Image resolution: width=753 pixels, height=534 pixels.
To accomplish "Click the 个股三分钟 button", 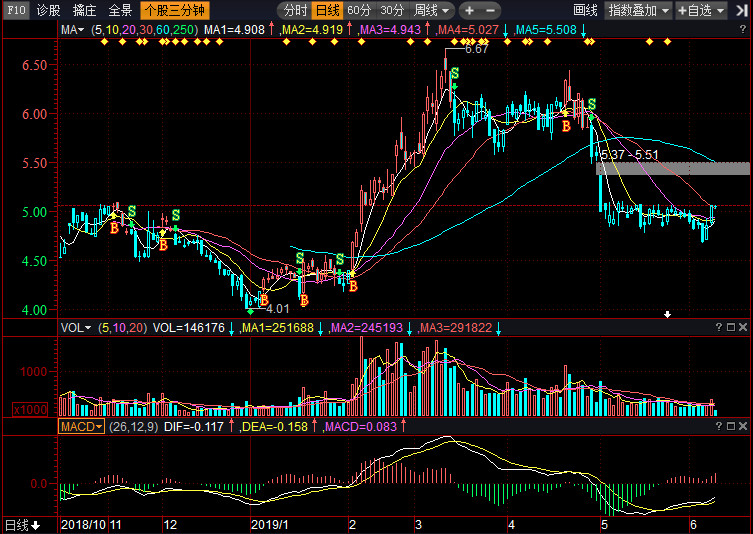I will pos(175,10).
